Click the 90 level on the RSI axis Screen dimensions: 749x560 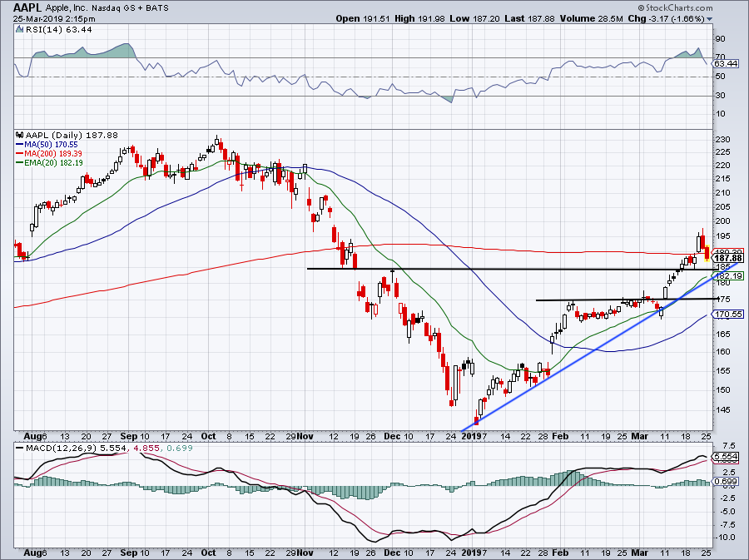point(721,38)
